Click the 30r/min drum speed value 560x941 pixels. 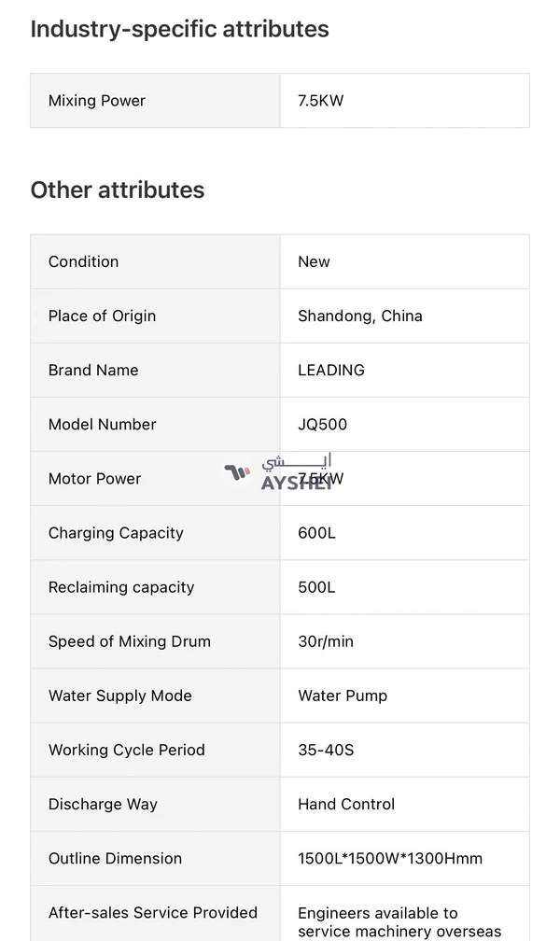click(x=326, y=640)
